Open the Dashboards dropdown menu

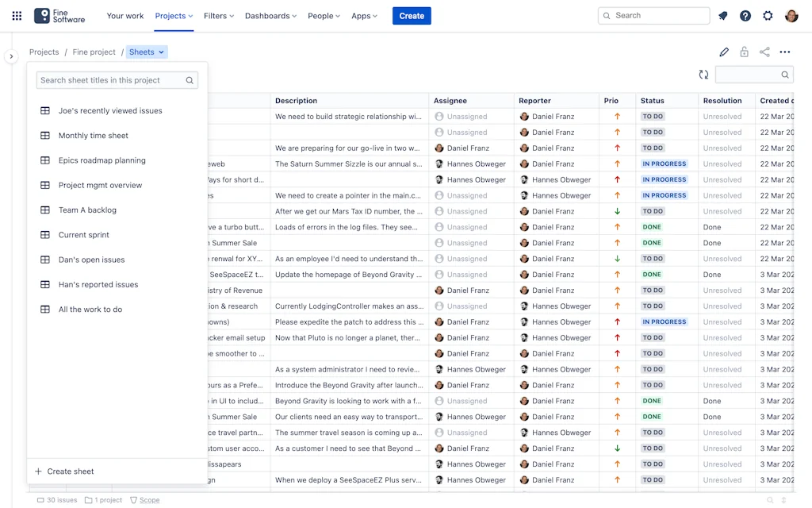pos(270,16)
